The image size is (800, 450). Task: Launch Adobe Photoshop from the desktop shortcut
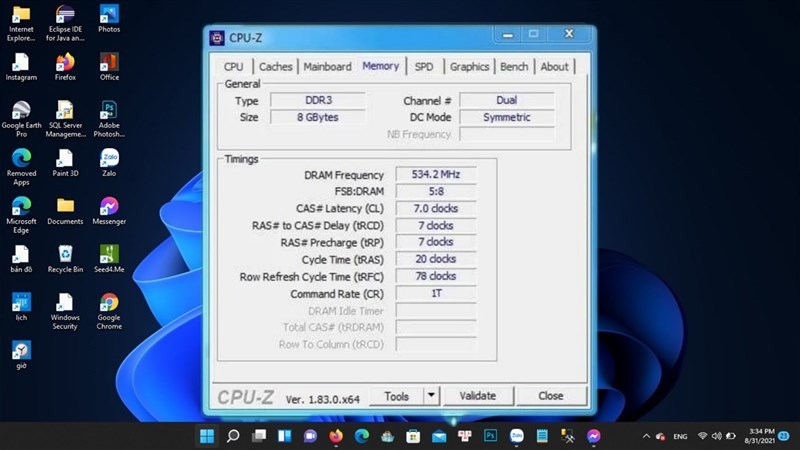(109, 110)
